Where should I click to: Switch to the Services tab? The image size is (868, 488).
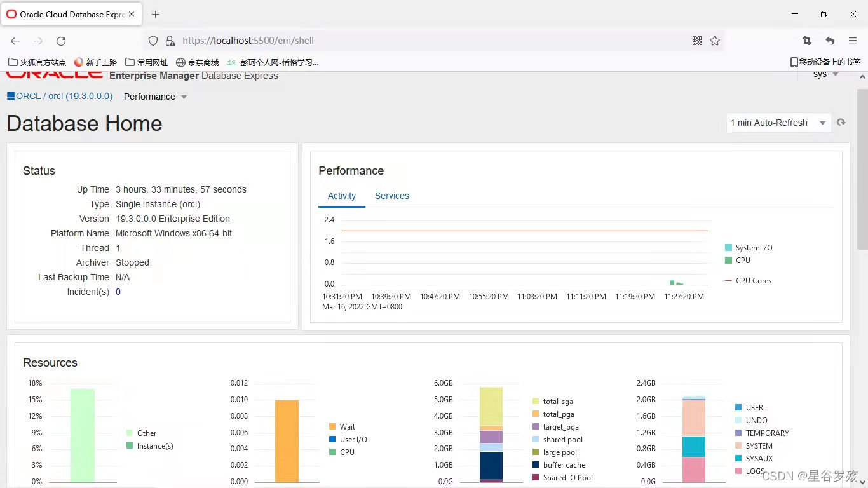click(x=392, y=196)
